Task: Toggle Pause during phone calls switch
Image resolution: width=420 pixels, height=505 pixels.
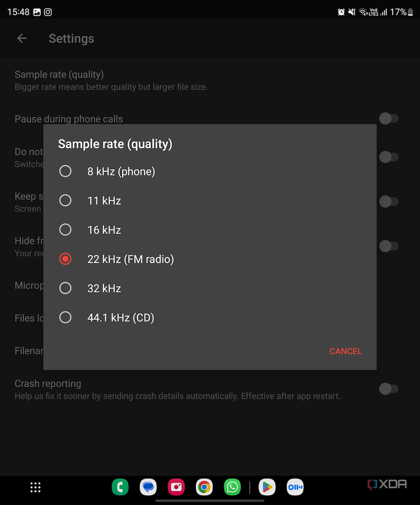Action: (388, 119)
